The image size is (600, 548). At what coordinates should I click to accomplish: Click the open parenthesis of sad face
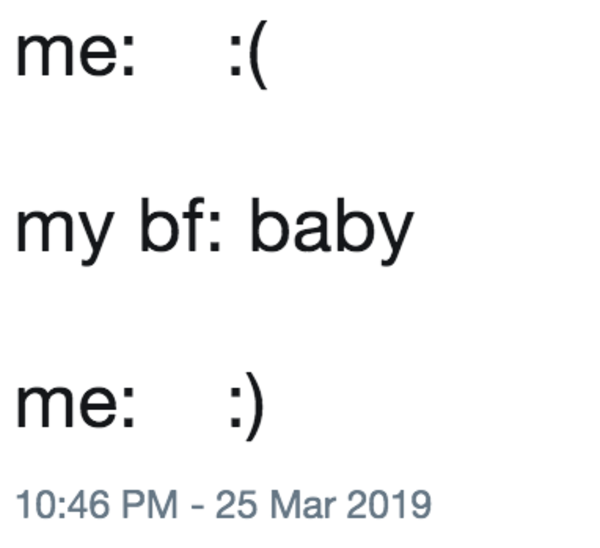coord(258,58)
